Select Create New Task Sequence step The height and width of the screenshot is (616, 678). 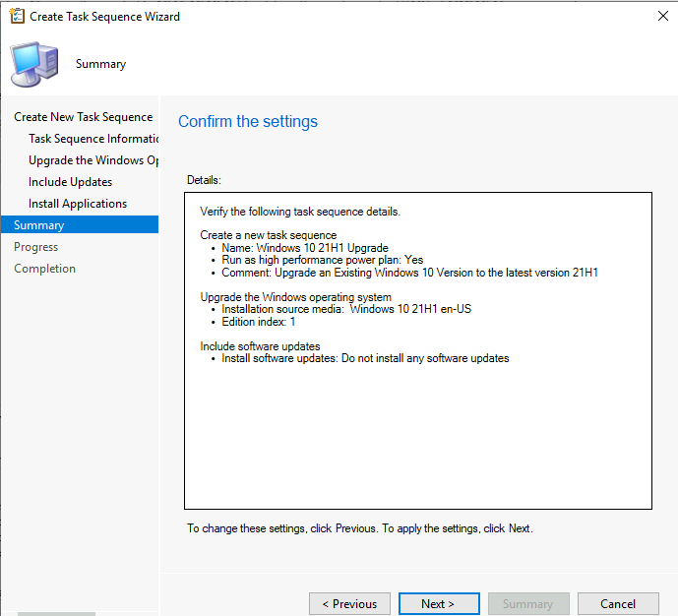coord(83,117)
